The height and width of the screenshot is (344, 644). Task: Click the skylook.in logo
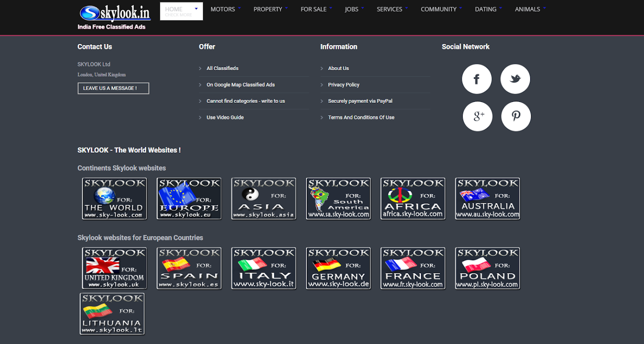pyautogui.click(x=115, y=12)
